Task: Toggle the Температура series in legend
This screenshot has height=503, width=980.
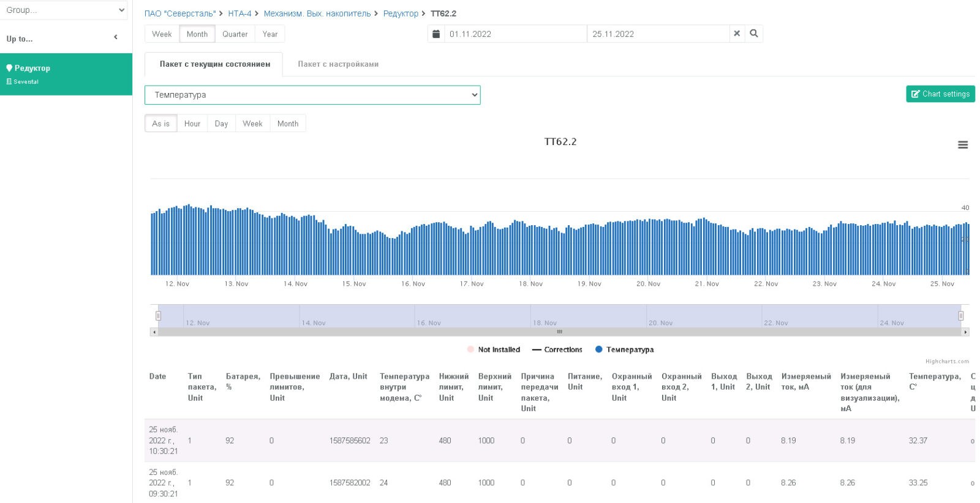Action: tap(624, 349)
